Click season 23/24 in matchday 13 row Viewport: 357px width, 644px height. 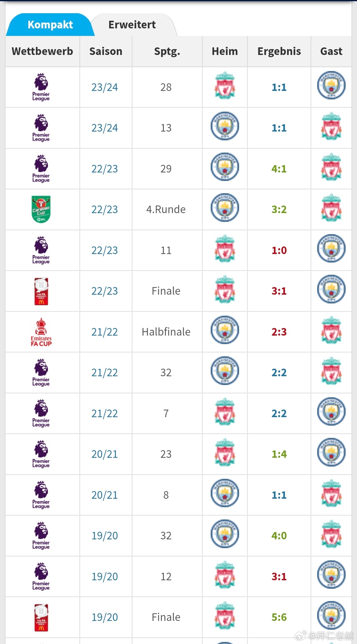104,128
